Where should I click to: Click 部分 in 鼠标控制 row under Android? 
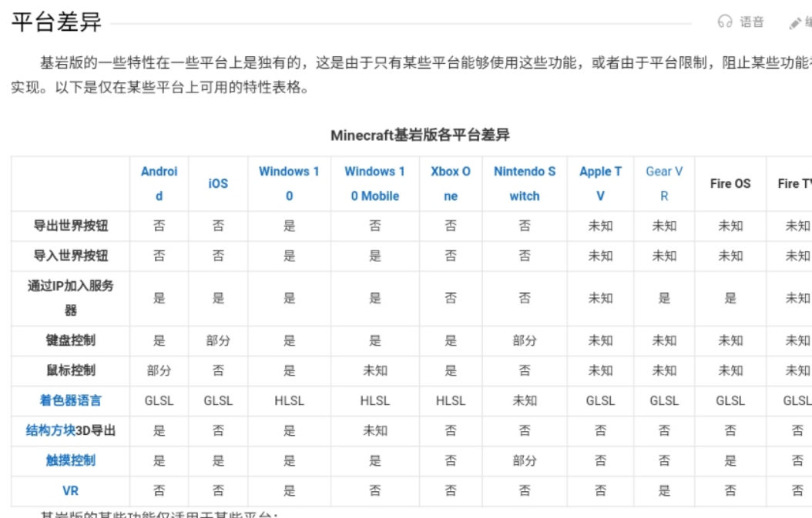coord(159,370)
